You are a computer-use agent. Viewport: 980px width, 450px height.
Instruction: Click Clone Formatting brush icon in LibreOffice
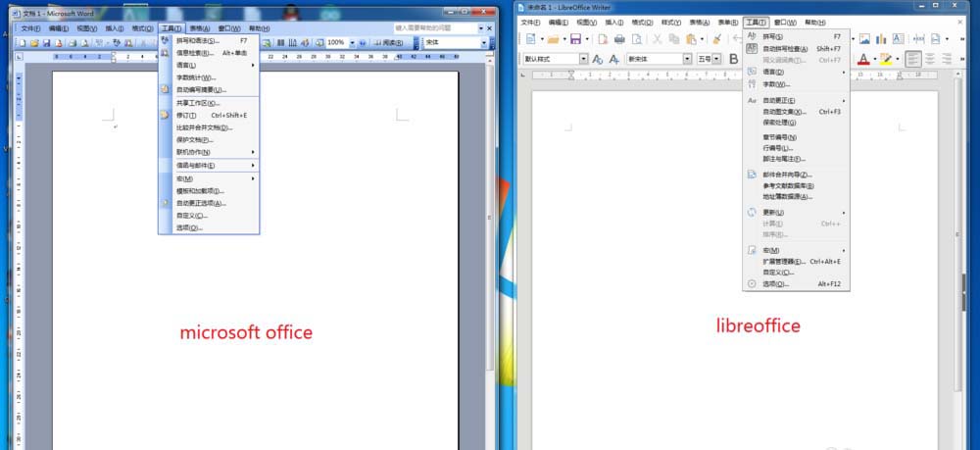point(717,39)
